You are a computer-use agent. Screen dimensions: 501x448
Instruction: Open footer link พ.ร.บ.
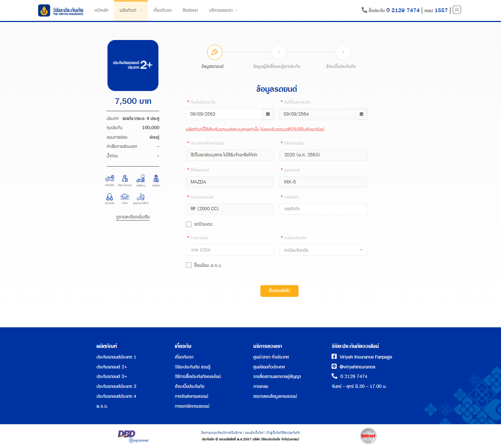[x=102, y=406]
